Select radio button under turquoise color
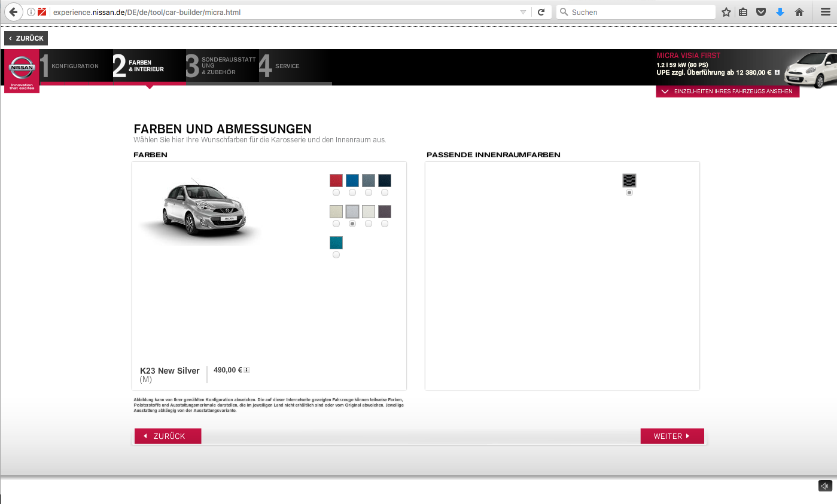The image size is (837, 504). point(336,255)
